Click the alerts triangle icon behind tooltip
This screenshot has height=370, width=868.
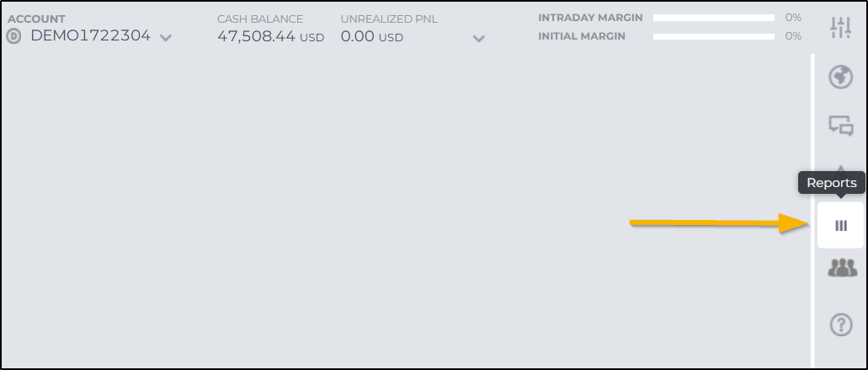pyautogui.click(x=841, y=168)
